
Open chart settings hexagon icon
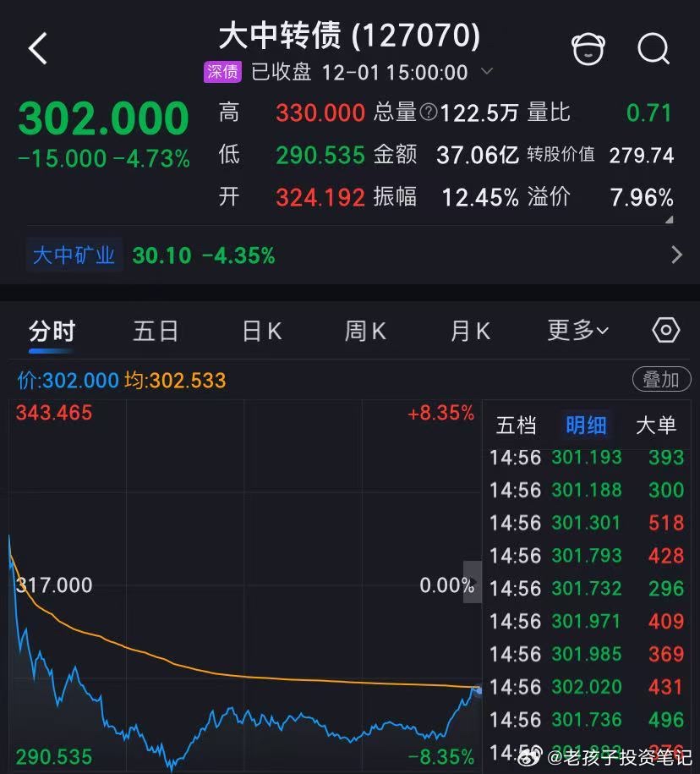(666, 330)
